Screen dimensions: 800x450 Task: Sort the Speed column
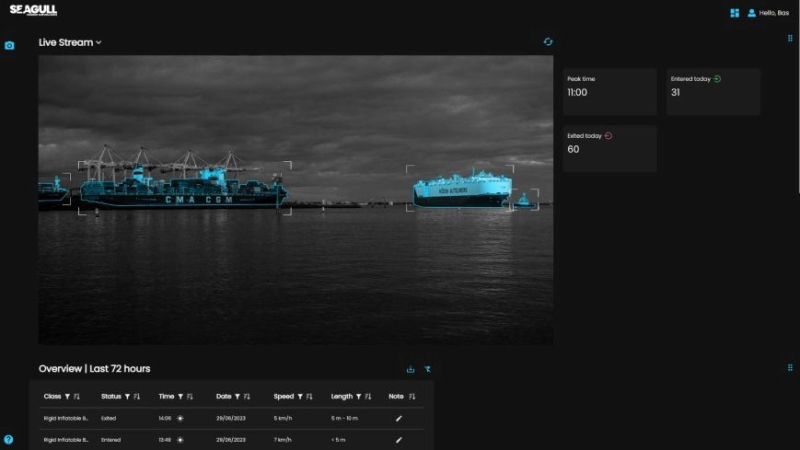(309, 396)
